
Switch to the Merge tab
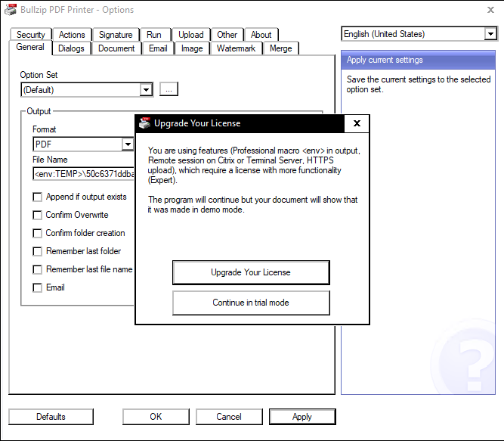click(x=280, y=48)
